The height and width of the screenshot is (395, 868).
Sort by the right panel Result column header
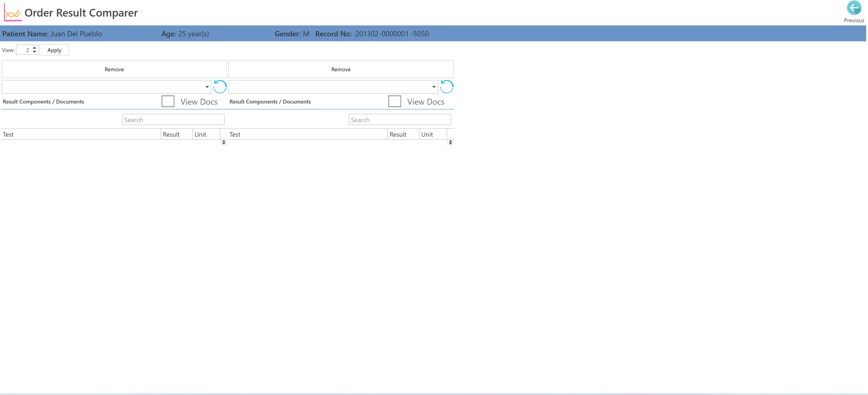[x=403, y=134]
